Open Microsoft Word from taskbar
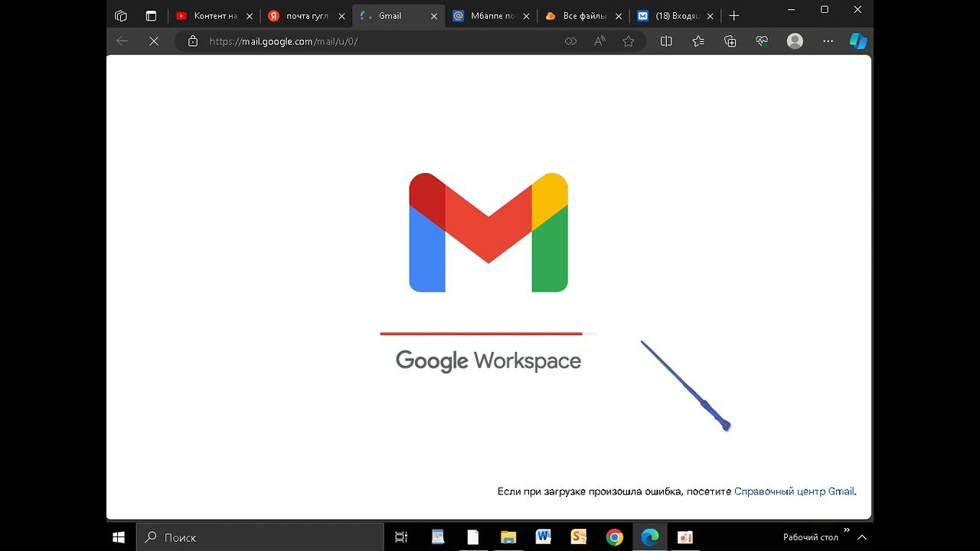Viewport: 980px width, 551px height. 544,537
